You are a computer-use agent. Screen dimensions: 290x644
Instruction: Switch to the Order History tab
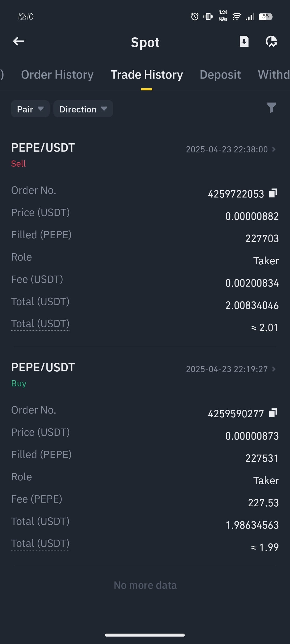pyautogui.click(x=57, y=75)
